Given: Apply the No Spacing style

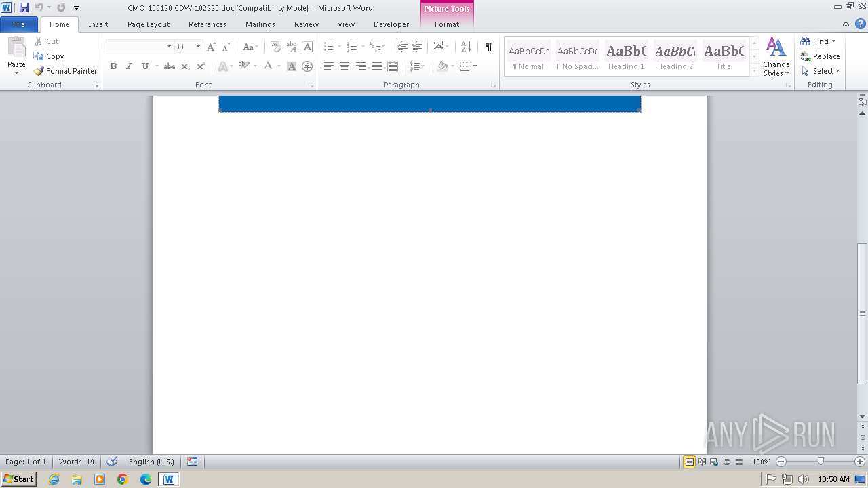Looking at the screenshot, I should point(577,56).
